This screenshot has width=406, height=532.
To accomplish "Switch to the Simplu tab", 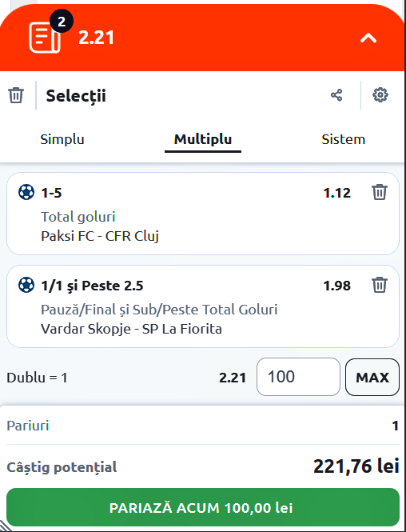I will point(62,139).
